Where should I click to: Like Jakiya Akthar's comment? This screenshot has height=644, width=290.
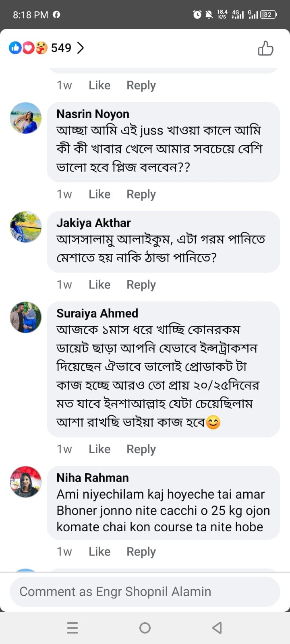[99, 285]
